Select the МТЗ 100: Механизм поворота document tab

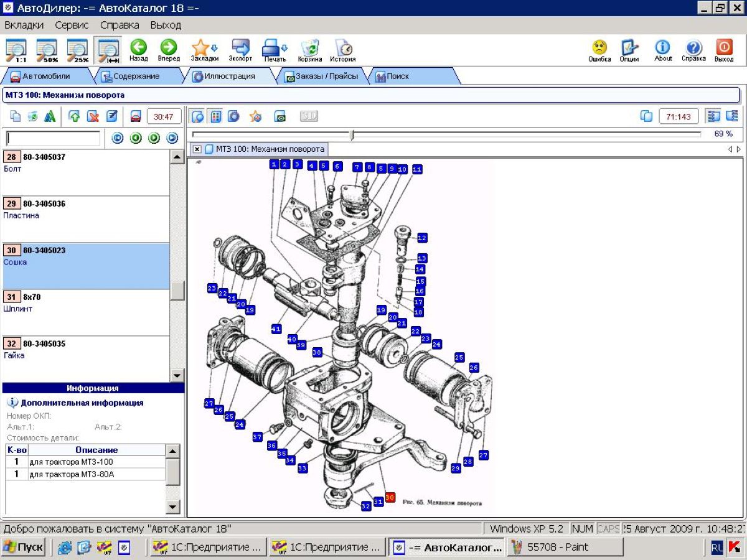point(265,149)
